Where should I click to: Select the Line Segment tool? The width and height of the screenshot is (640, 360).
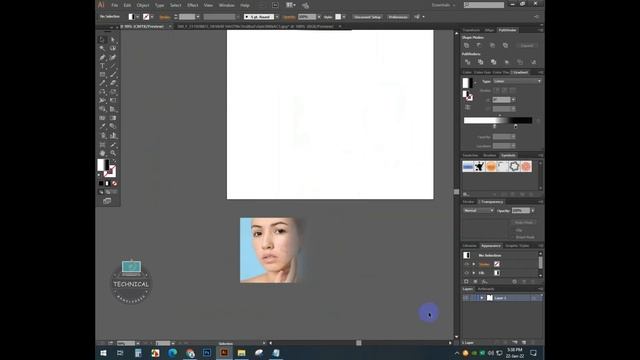[113, 66]
